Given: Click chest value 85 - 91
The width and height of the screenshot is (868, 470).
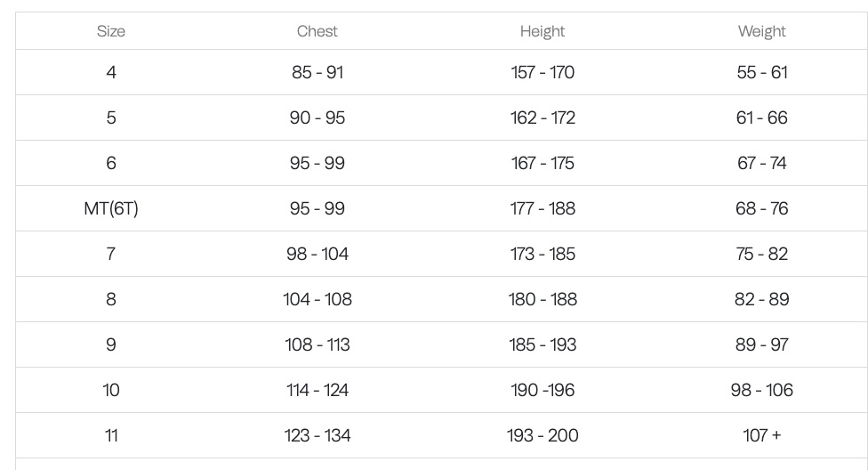Looking at the screenshot, I should [x=317, y=72].
